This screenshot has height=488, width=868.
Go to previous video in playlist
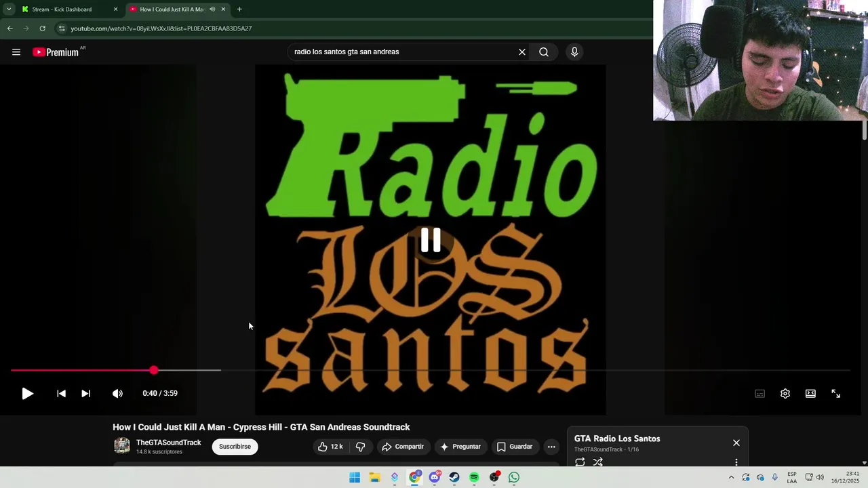click(61, 393)
